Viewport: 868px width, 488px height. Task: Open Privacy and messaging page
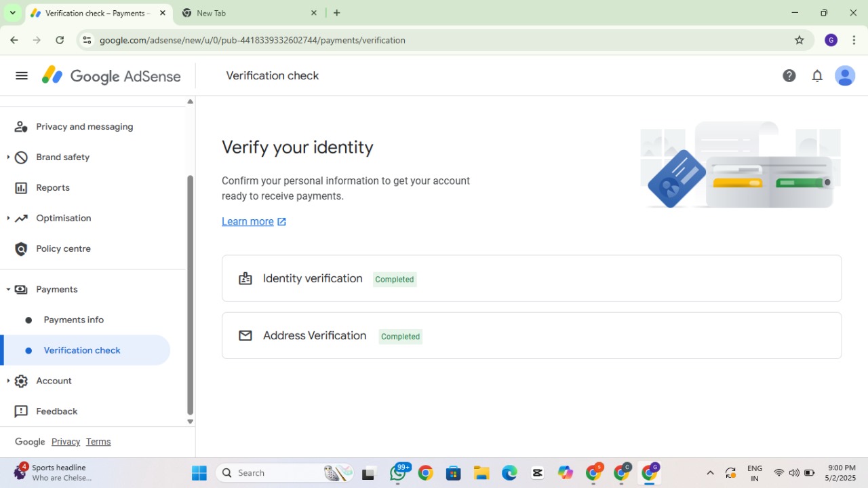(x=85, y=127)
